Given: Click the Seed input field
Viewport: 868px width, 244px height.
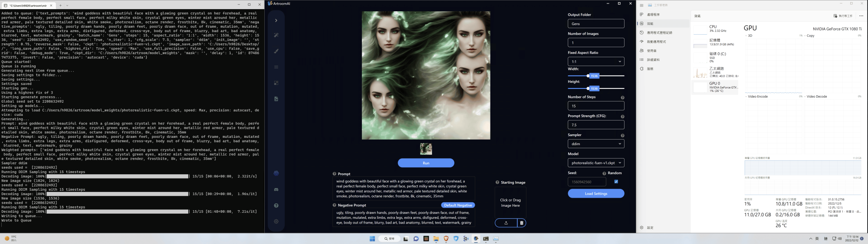Looking at the screenshot, I should coord(587,182).
